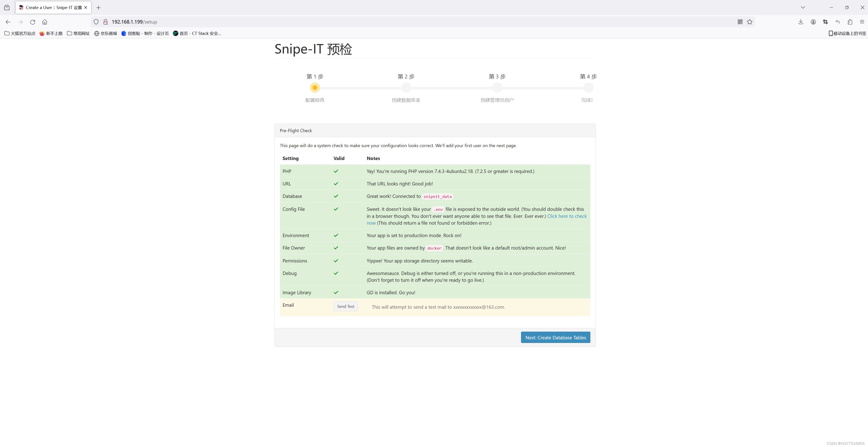This screenshot has width=868, height=447.
Task: Click the address bar URL field
Action: click(404, 22)
